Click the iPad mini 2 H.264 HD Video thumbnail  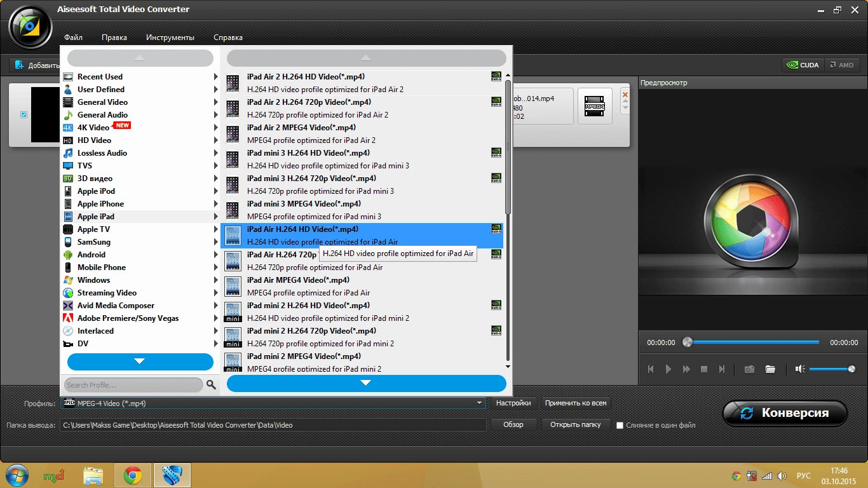[x=233, y=312]
